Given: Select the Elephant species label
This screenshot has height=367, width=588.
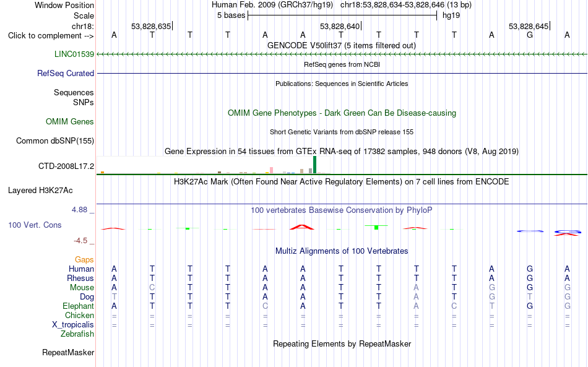Looking at the screenshot, I should pos(78,306).
